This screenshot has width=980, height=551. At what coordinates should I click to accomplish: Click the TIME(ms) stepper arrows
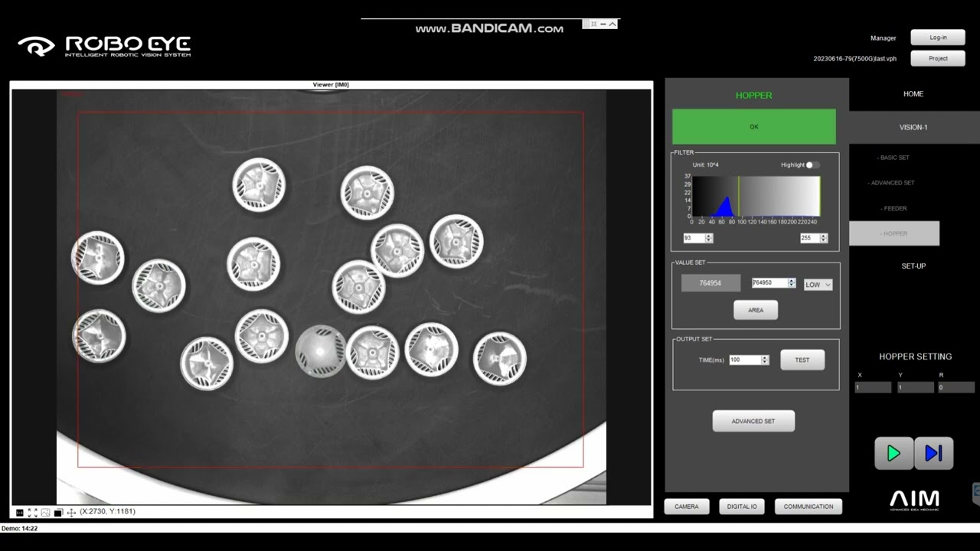click(765, 360)
